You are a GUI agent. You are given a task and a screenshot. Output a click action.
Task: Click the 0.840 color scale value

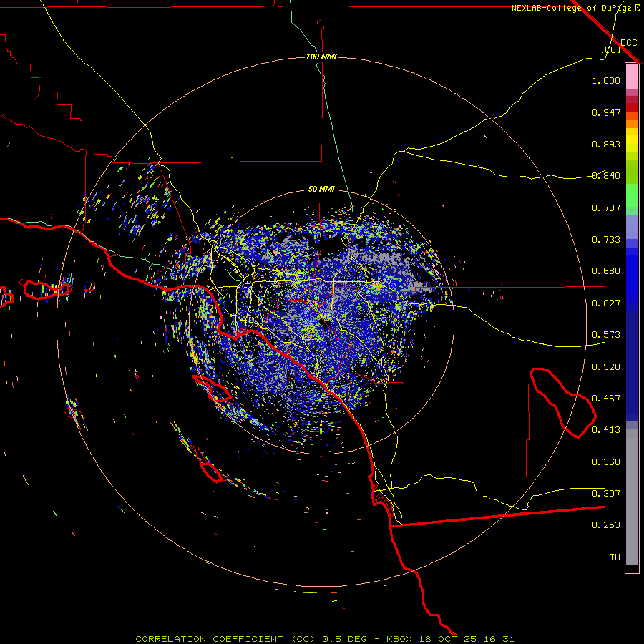606,176
